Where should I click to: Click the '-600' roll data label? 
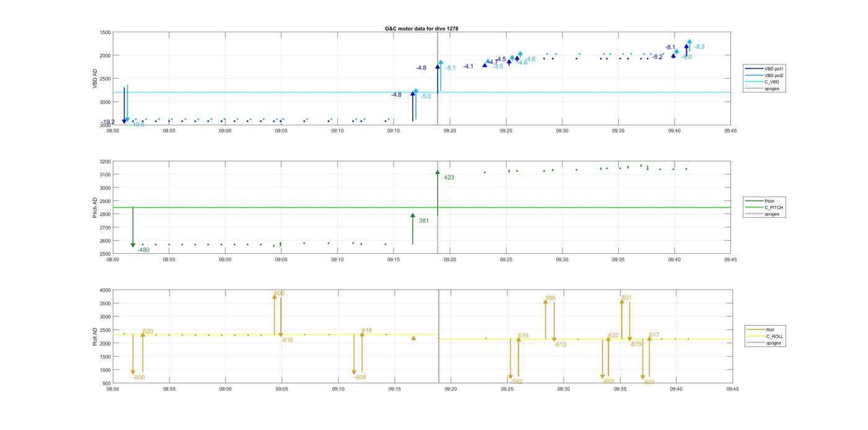click(139, 377)
